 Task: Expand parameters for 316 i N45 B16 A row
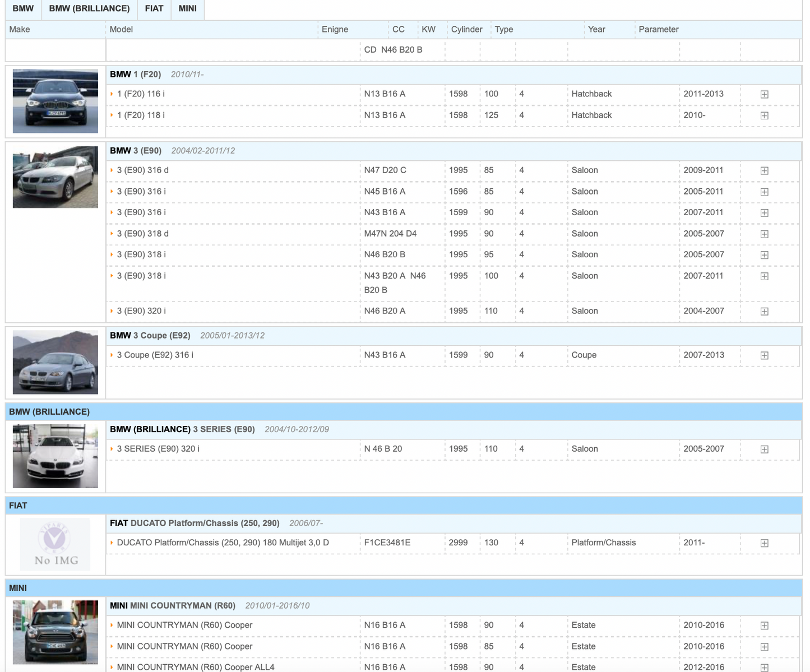764,192
